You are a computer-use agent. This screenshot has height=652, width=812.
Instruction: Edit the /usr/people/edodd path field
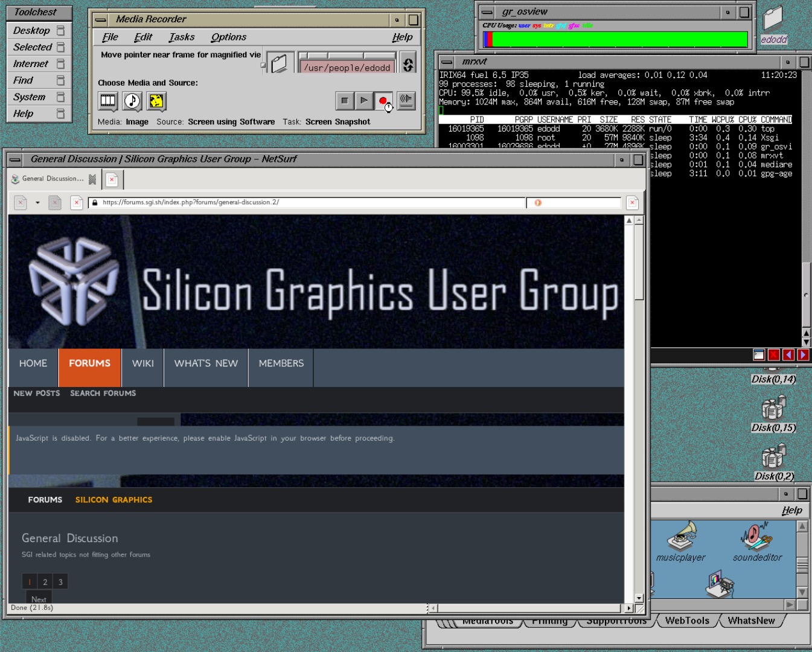347,67
